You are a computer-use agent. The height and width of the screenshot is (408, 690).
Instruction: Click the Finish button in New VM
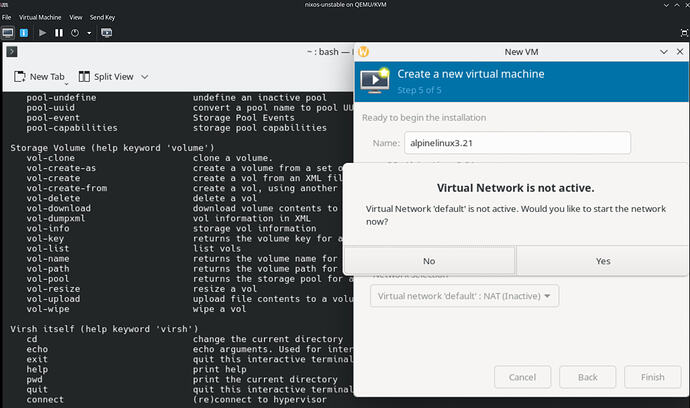point(653,377)
